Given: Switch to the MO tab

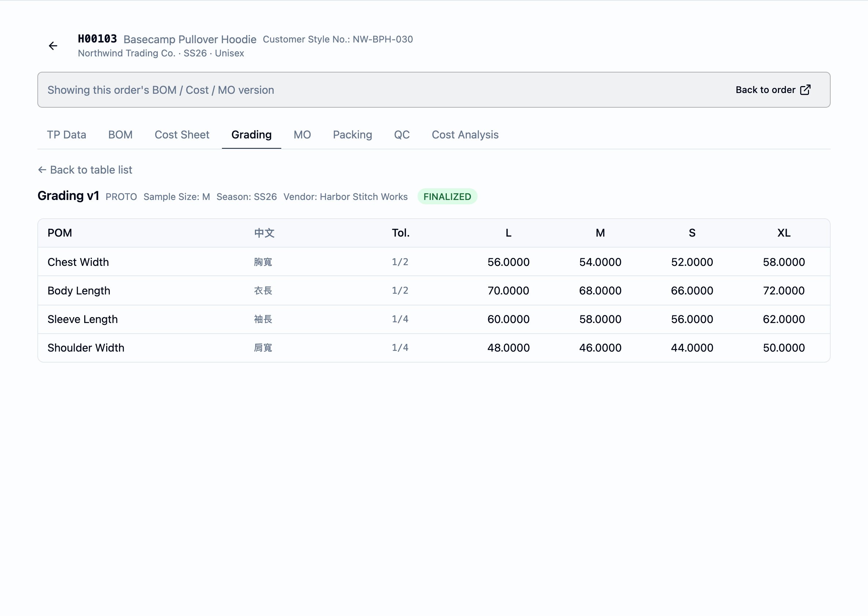Looking at the screenshot, I should (302, 135).
